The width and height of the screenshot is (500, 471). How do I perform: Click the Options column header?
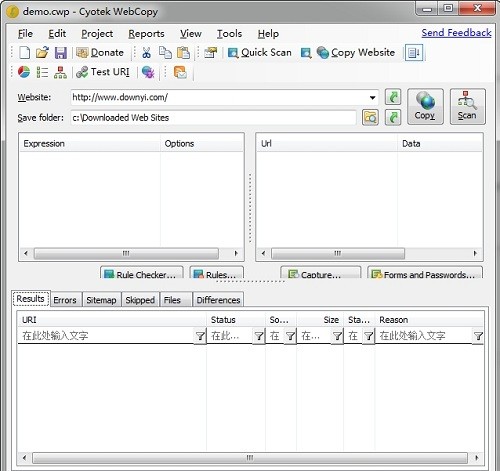[x=202, y=144]
